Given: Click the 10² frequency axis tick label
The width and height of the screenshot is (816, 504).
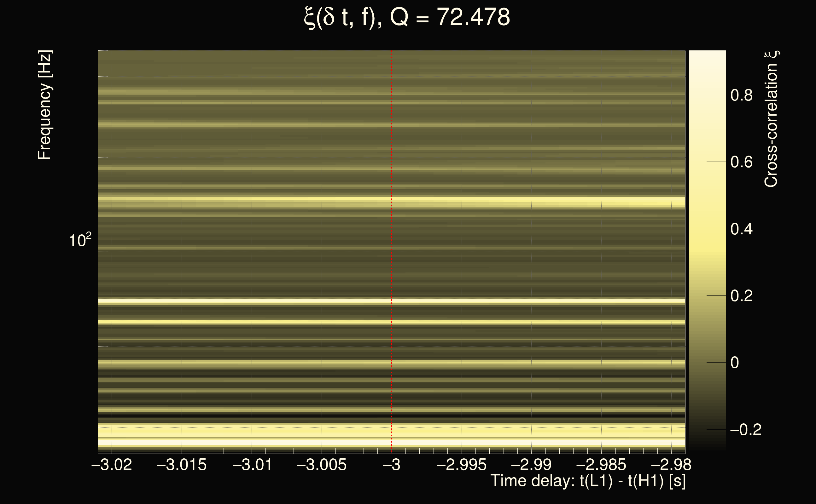Looking at the screenshot, I should (80, 240).
